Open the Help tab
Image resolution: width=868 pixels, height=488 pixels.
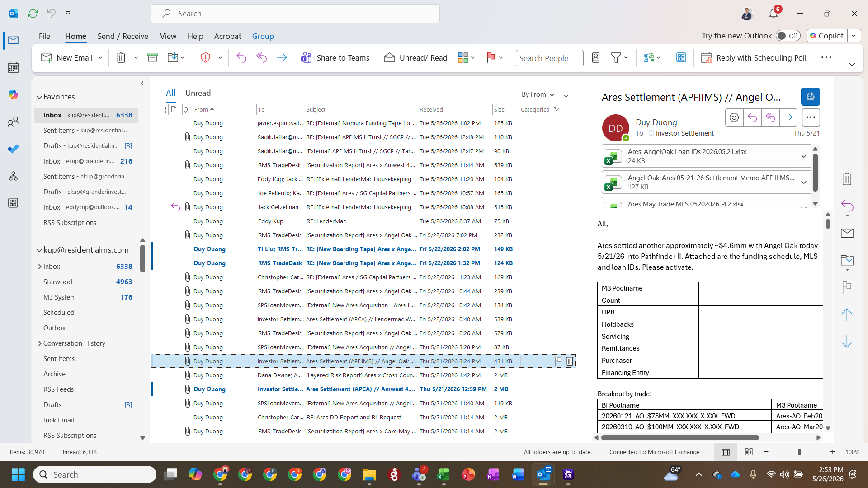[195, 36]
